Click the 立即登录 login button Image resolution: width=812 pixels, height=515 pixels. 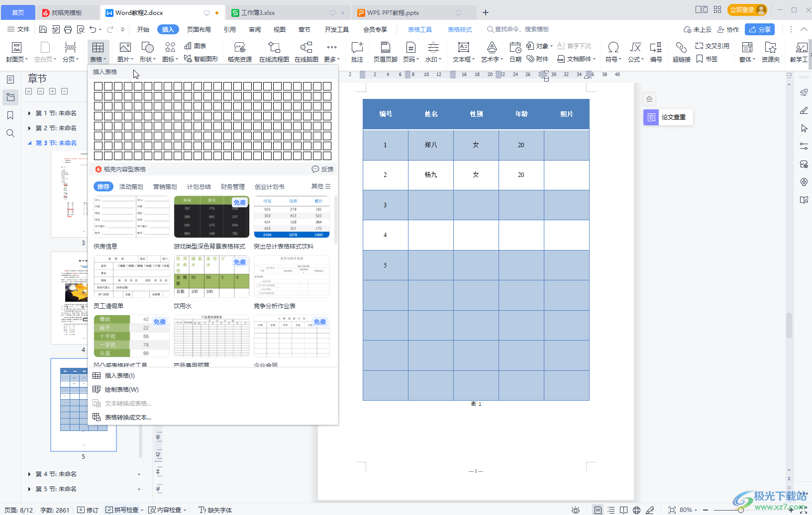click(x=746, y=10)
